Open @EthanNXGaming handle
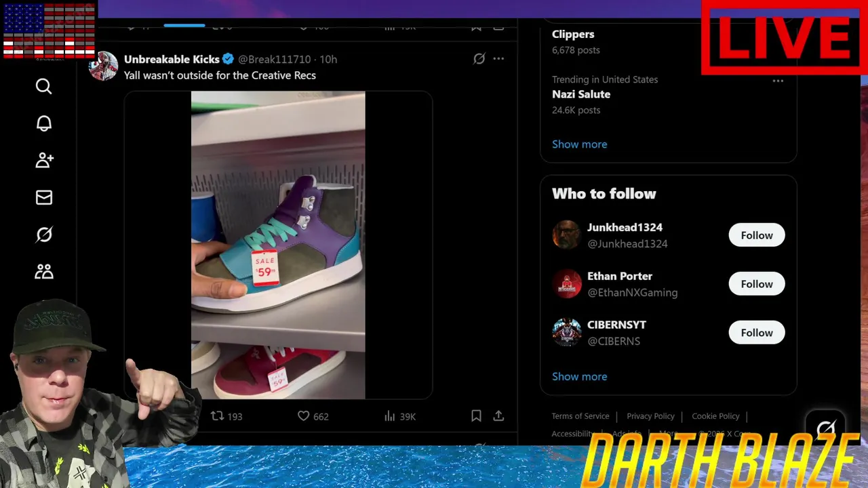The width and height of the screenshot is (868, 488). [632, 292]
